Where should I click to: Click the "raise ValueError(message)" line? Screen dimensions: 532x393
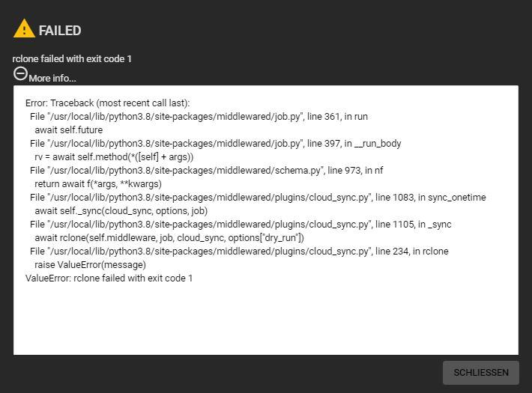[x=90, y=265]
